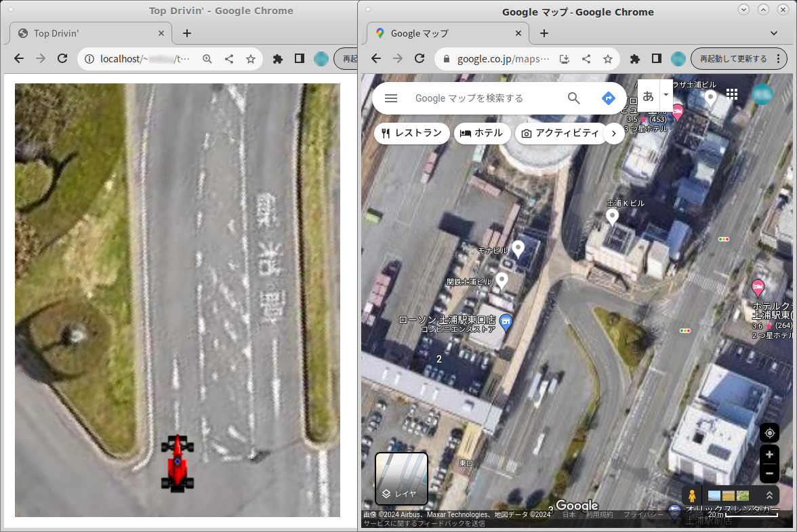Viewport: 797px width, 532px height.
Task: Zoom out the map with minus button
Action: pyautogui.click(x=769, y=473)
